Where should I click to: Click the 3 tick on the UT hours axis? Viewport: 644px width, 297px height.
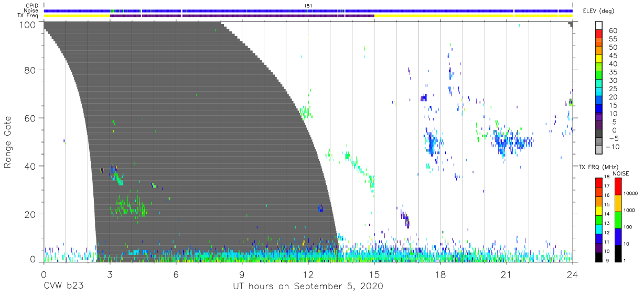point(109,274)
